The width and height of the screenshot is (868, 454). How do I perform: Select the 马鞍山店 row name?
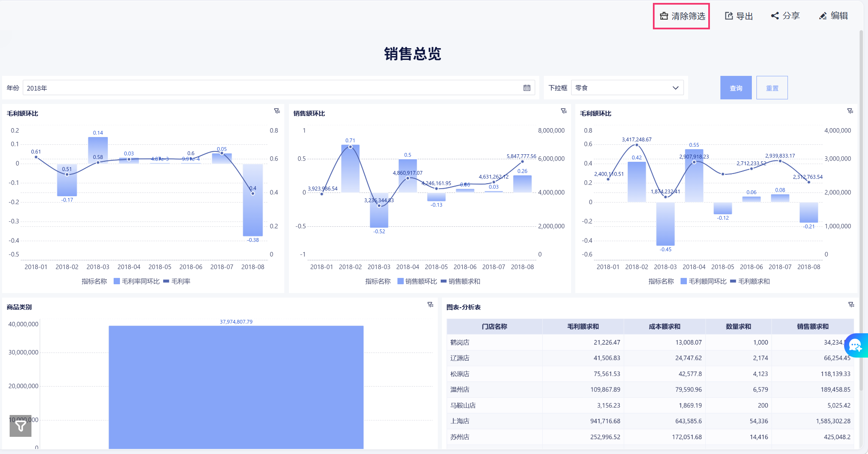463,405
